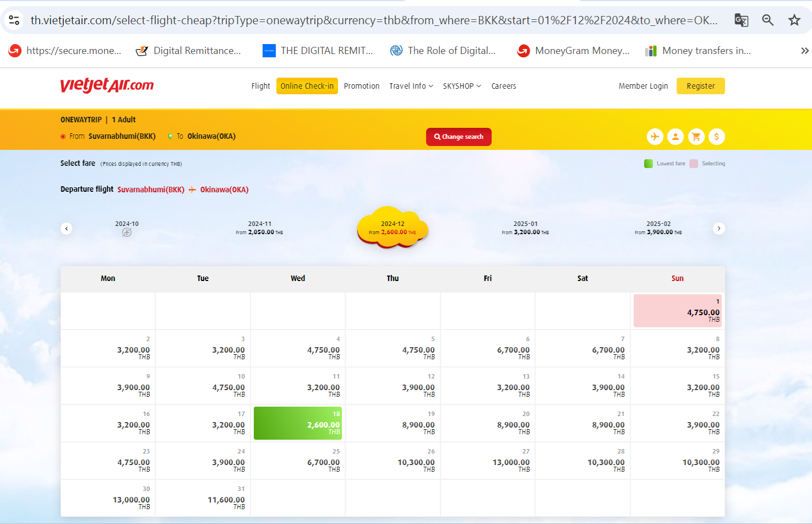The image size is (812, 524).
Task: Open the site information icon in address bar
Action: [14, 20]
